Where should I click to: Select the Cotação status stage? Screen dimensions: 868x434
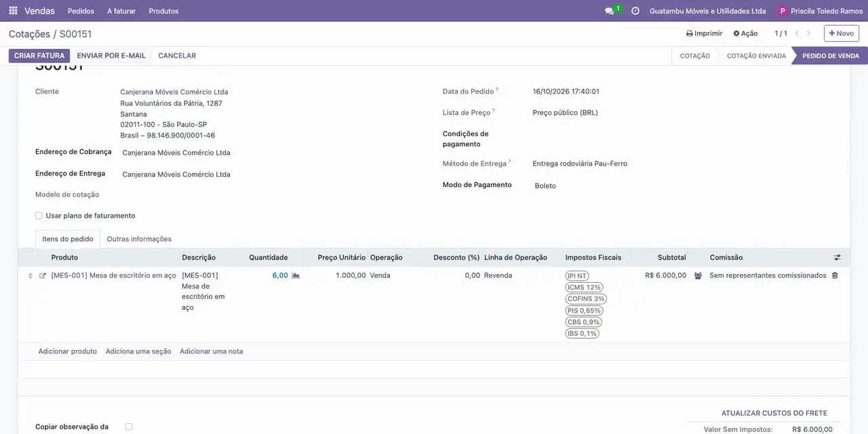695,56
